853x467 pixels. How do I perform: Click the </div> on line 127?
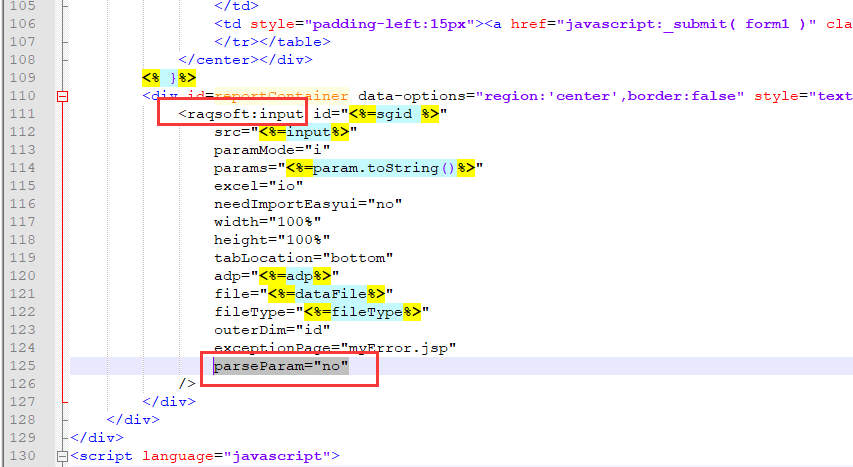[x=169, y=402]
